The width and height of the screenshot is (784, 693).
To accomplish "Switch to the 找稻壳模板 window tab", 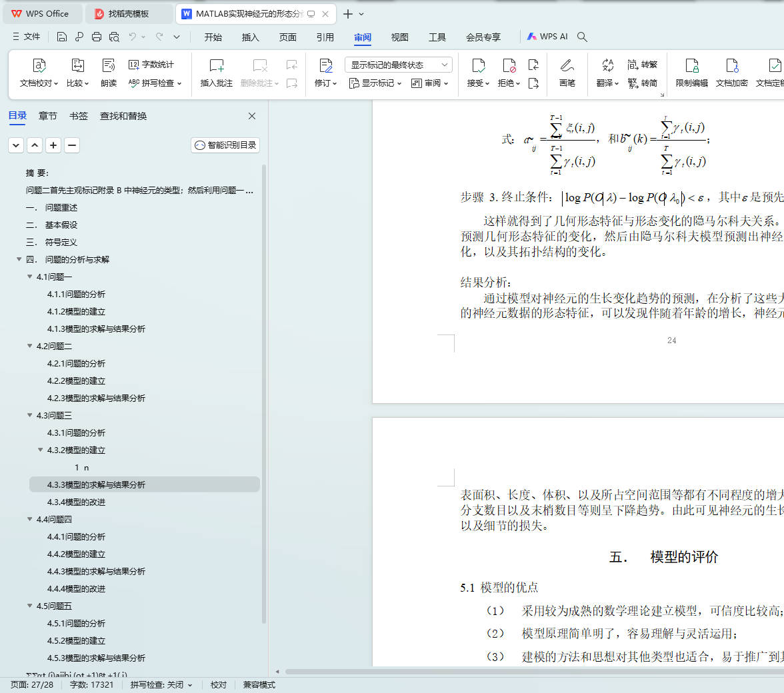I will coord(129,14).
